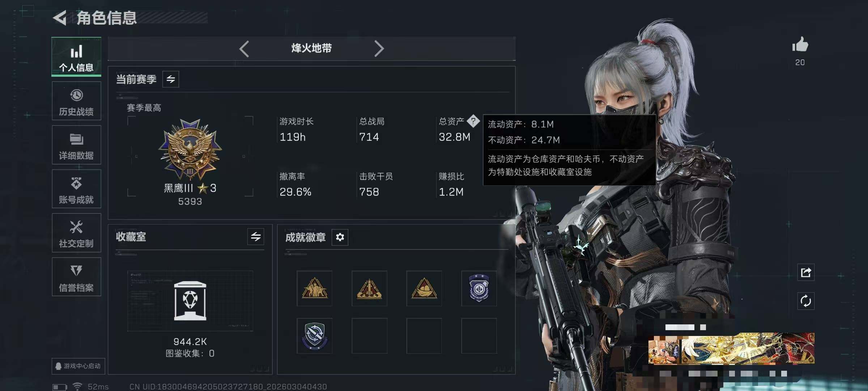Switch to the previous mode with the left chevron
Screen dimensions: 868x391
pos(244,49)
